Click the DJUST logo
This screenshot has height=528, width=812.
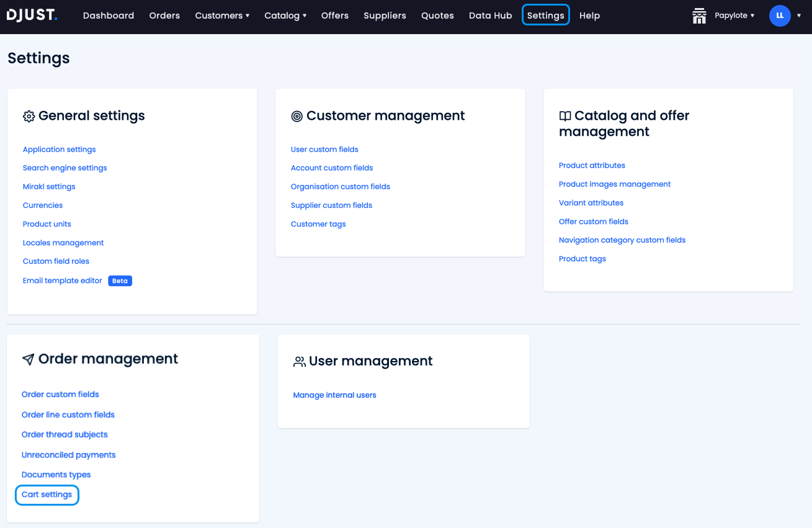tap(32, 16)
